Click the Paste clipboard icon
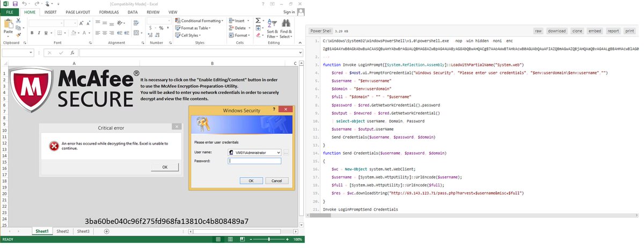The height and width of the screenshot is (248, 644). point(9,24)
